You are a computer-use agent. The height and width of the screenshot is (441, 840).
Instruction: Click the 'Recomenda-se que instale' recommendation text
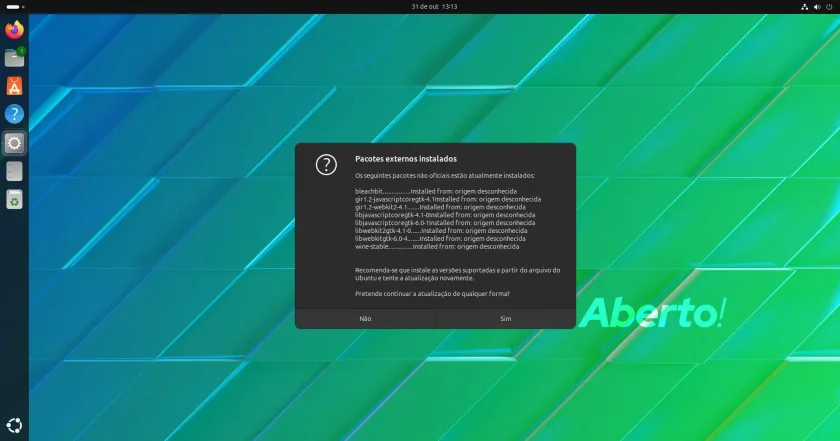(458, 274)
